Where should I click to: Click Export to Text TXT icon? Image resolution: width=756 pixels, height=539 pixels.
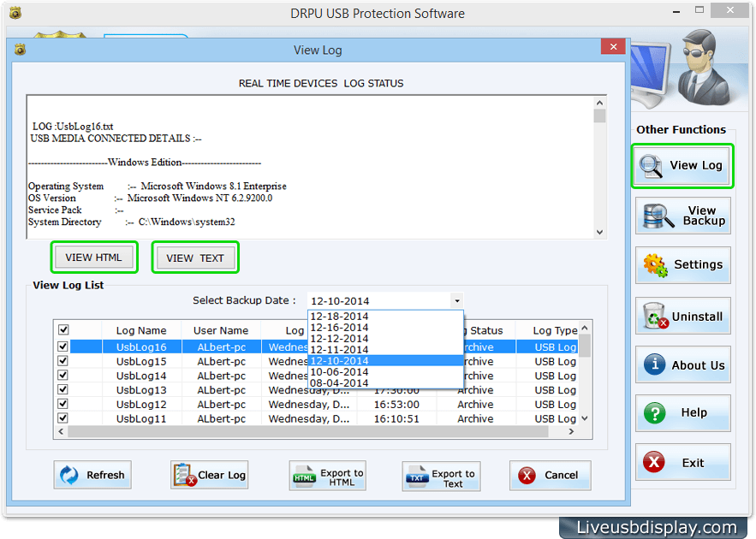coord(417,476)
